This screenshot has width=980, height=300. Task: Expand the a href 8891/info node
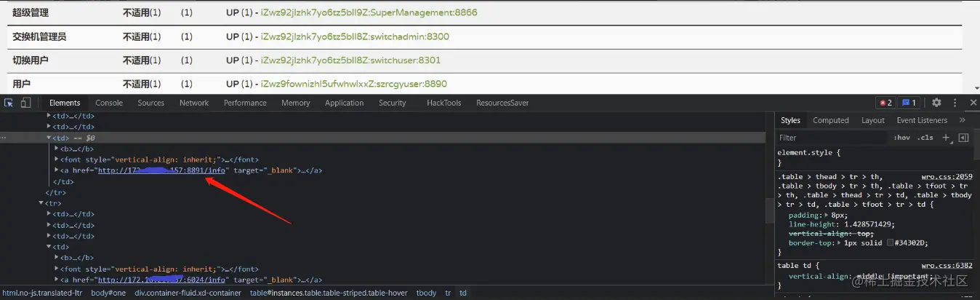point(57,170)
